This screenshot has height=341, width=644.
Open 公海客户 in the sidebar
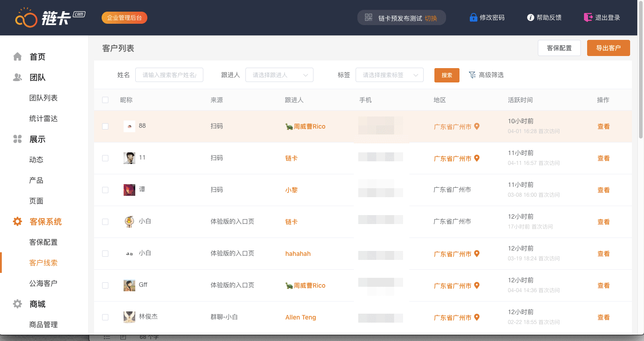43,283
